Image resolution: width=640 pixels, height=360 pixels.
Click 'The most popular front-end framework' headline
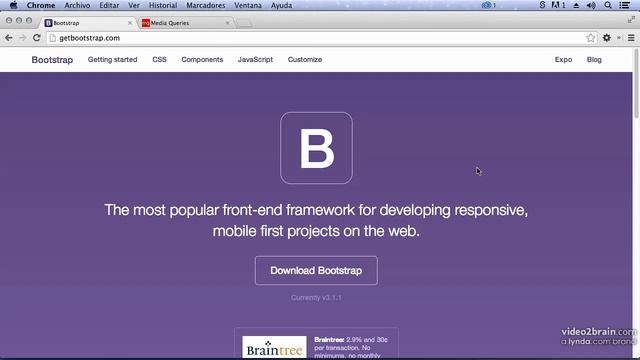(x=316, y=220)
